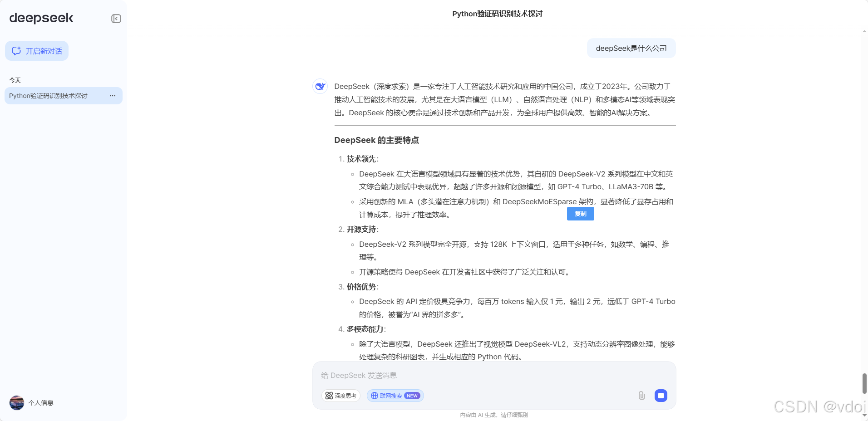Click the deepseek logo
Image resolution: width=868 pixels, height=421 pixels.
41,18
